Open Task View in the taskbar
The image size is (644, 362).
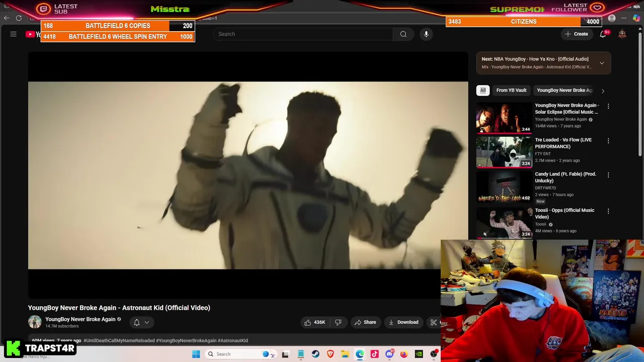point(285,354)
